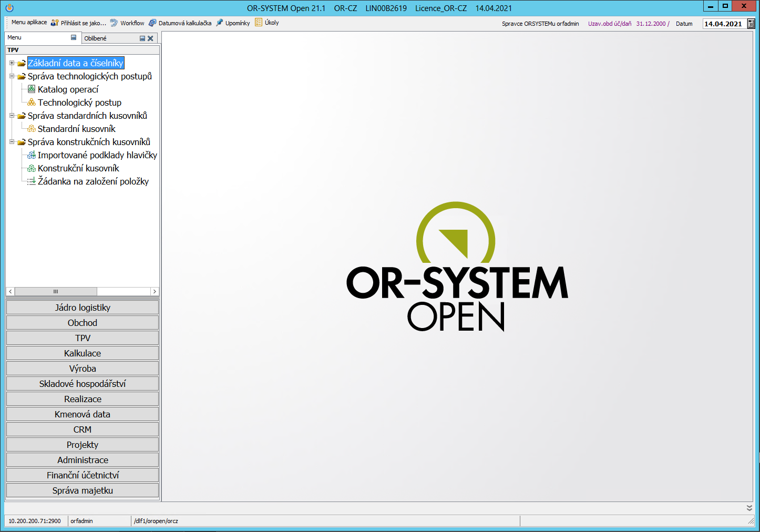Viewport: 760px width, 532px height.
Task: Click the tree's horizontal scrollbar right arrow
Action: [155, 291]
